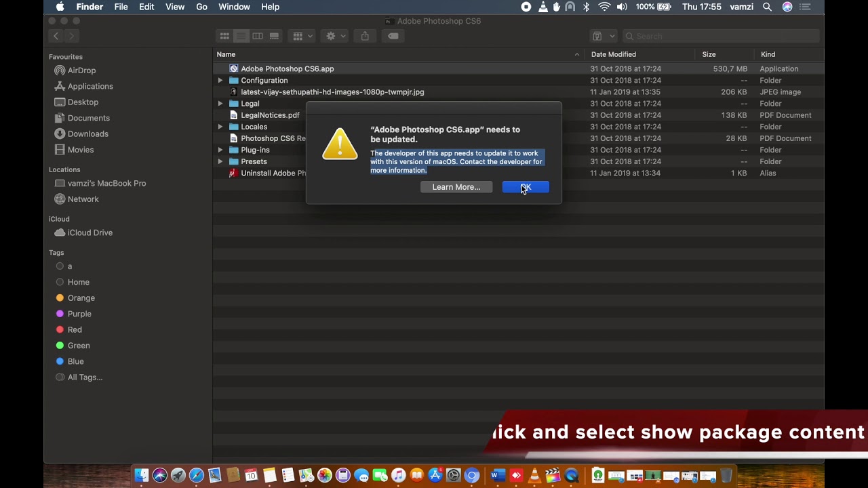Select the Red tag
This screenshot has height=488, width=868.
pyautogui.click(x=75, y=330)
